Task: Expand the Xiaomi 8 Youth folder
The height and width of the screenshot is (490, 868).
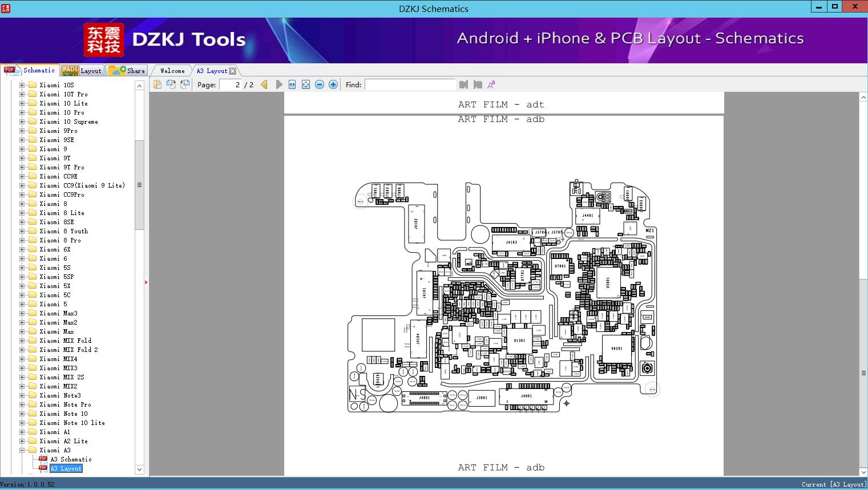Action: click(x=22, y=231)
